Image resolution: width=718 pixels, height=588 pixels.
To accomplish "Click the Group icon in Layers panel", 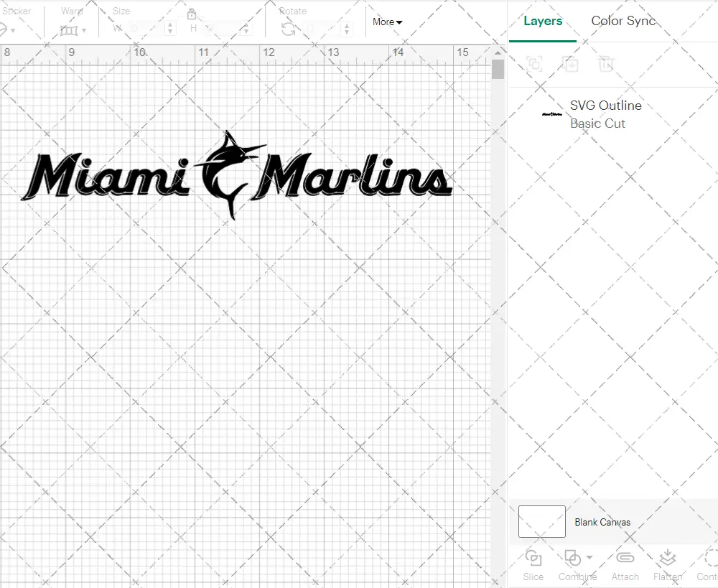I will tap(533, 64).
